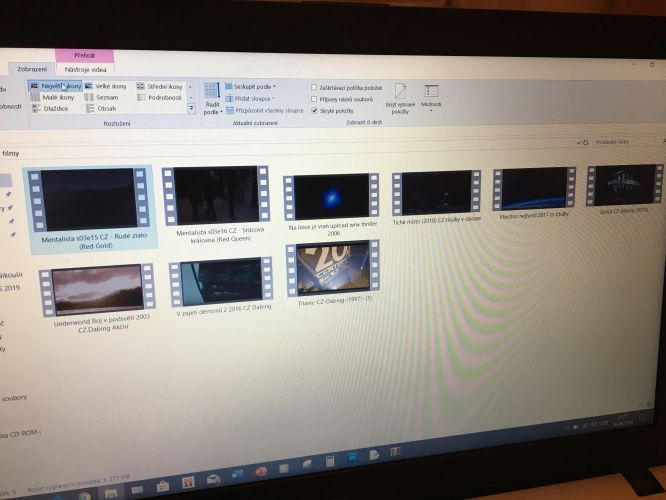Open Chrome from the taskbar
The height and width of the screenshot is (500, 666).
tap(85, 495)
